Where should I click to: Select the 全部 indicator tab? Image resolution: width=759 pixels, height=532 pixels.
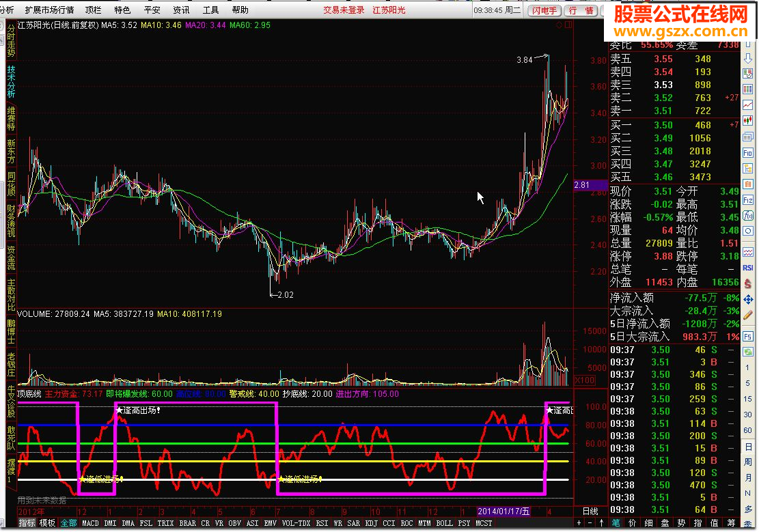click(68, 523)
